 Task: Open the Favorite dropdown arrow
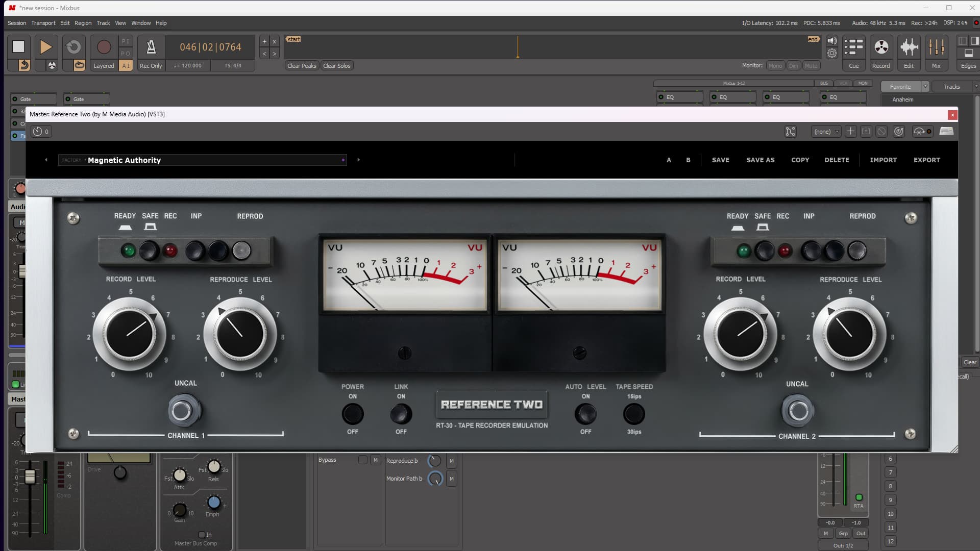pos(925,87)
